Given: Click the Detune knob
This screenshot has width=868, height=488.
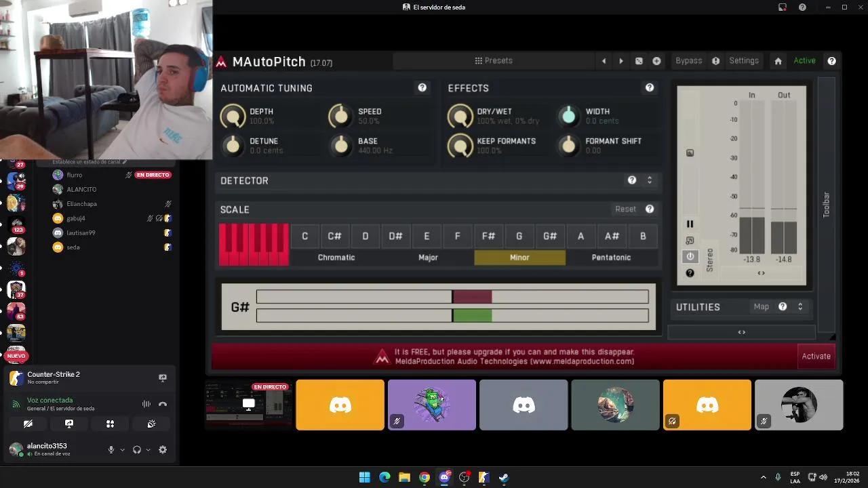Looking at the screenshot, I should coord(233,145).
